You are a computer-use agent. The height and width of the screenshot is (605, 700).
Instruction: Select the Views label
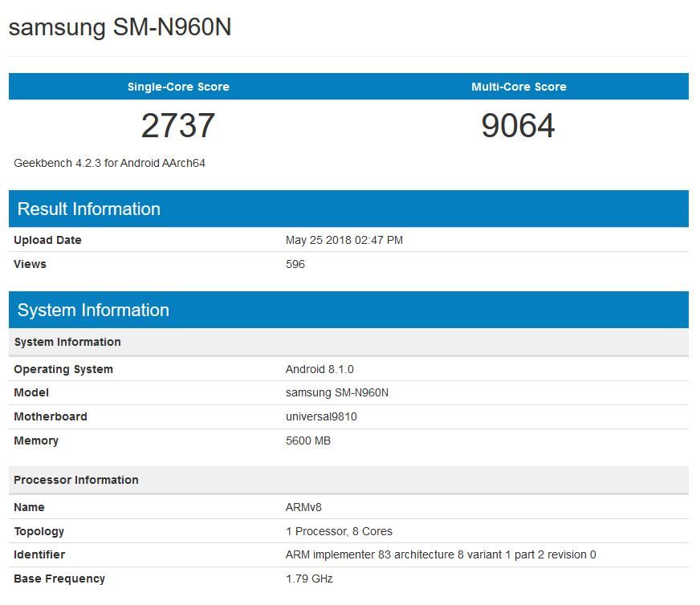30,264
